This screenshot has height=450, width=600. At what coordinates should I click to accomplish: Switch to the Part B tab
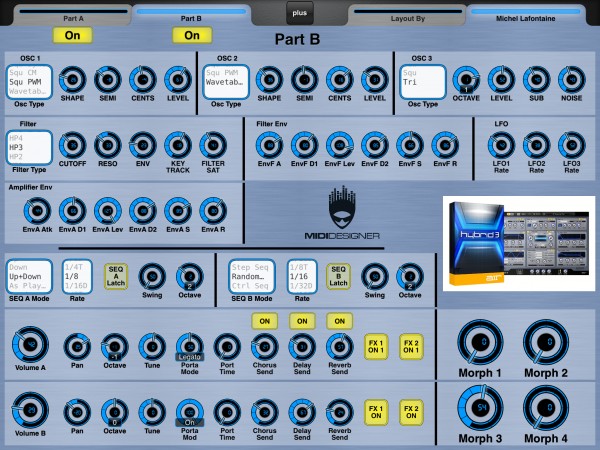coord(191,16)
